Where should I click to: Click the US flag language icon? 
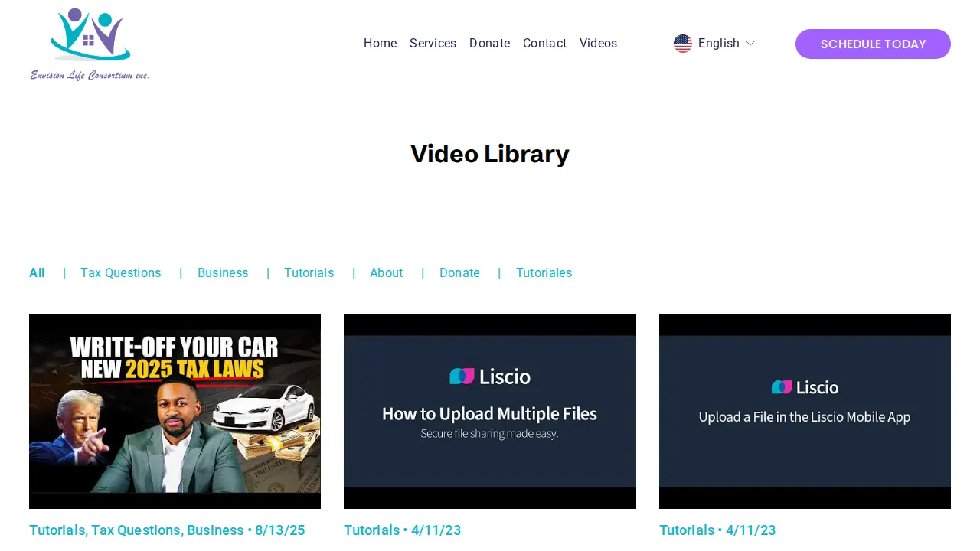tap(683, 44)
